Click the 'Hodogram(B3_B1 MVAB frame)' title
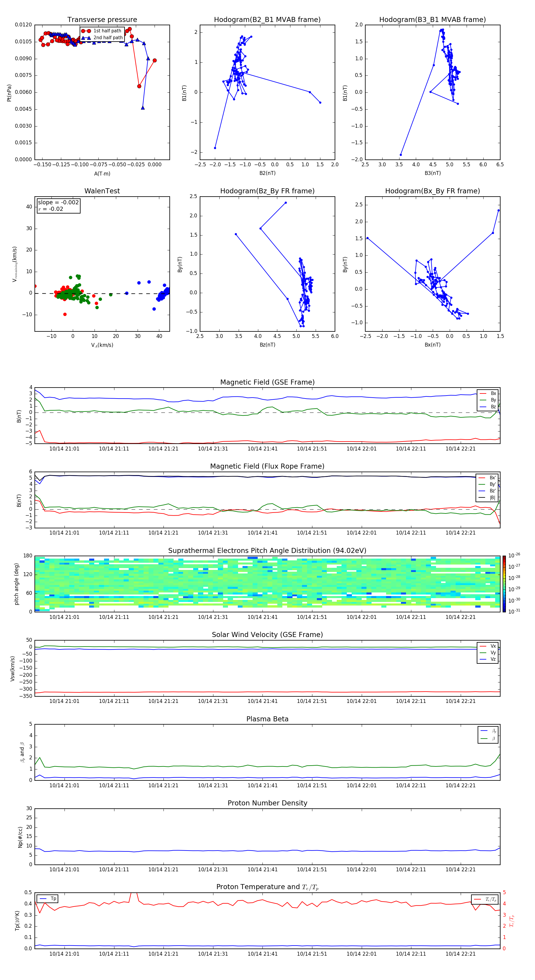The height and width of the screenshot is (980, 535). click(432, 20)
